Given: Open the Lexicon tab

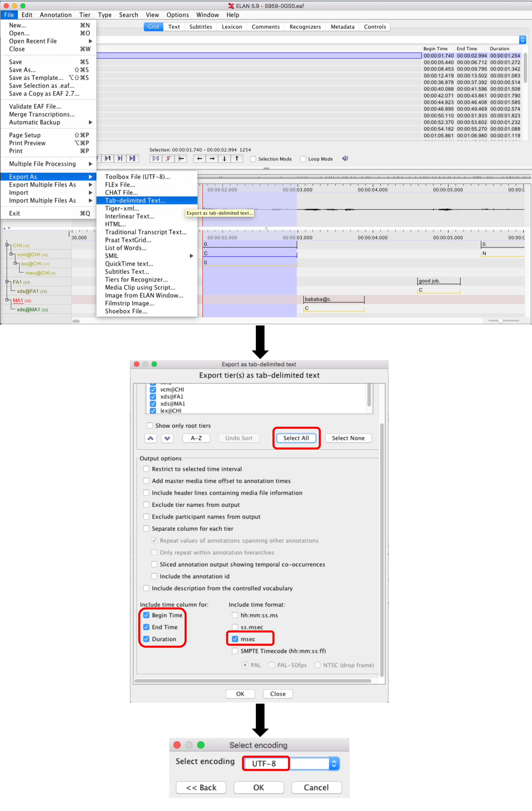Looking at the screenshot, I should [x=232, y=27].
